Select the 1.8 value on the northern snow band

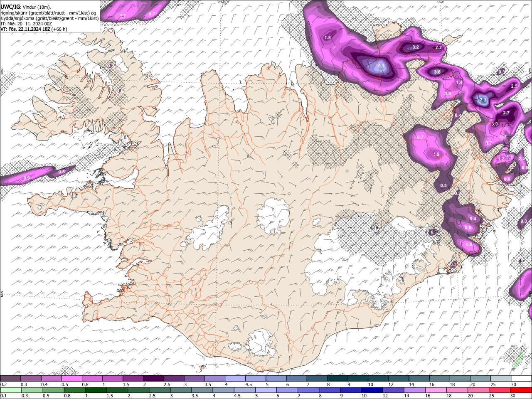(328, 37)
